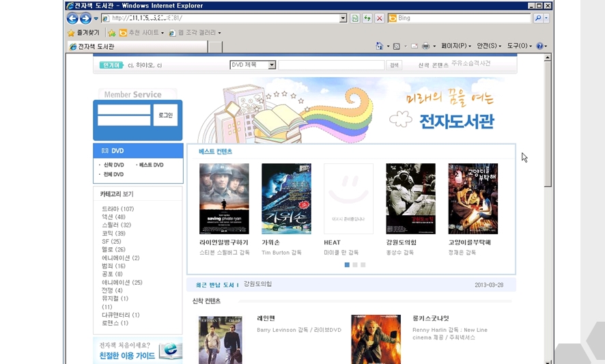Open the 주유소습격사건 new content link
This screenshot has height=364, width=605.
(470, 63)
